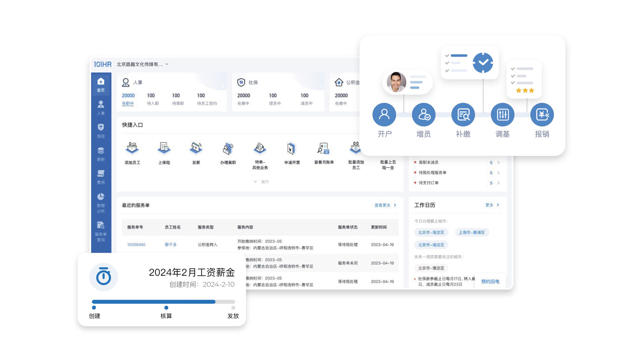Click the 预约回电 button
Screen dimensions: 644x362
(x=490, y=282)
